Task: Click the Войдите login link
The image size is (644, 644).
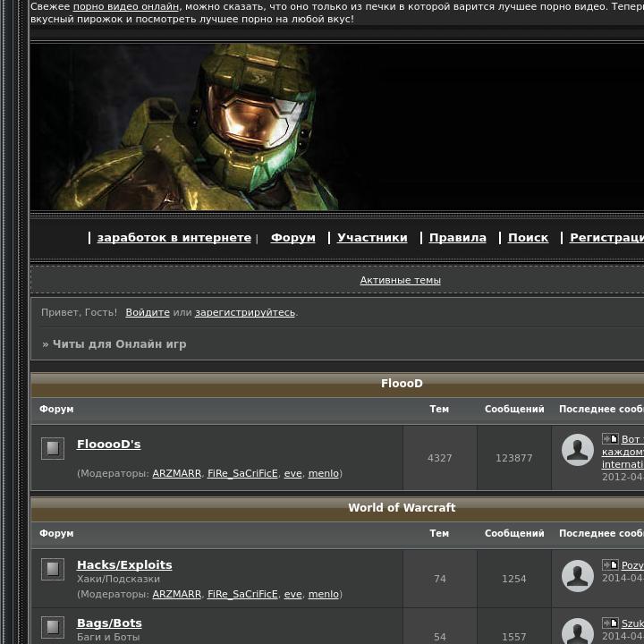Action: [148, 312]
